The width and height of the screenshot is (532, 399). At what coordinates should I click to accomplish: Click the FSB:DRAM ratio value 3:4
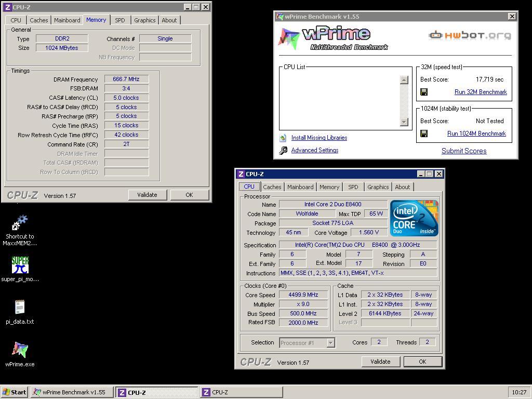tap(126, 88)
